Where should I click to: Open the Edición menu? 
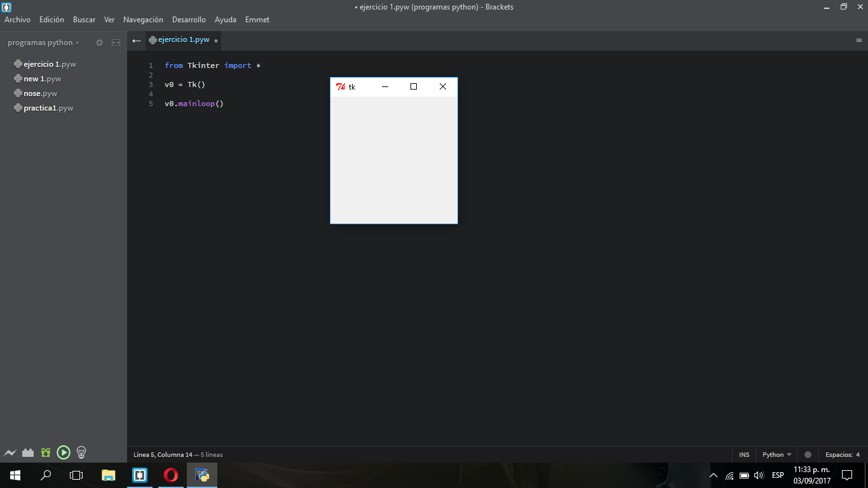(x=51, y=20)
